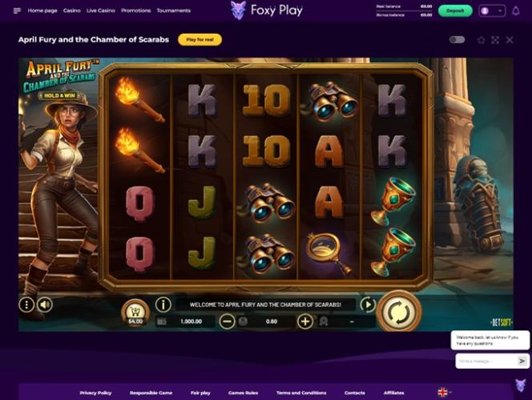Toggle the switch next to favorites star

click(x=457, y=40)
